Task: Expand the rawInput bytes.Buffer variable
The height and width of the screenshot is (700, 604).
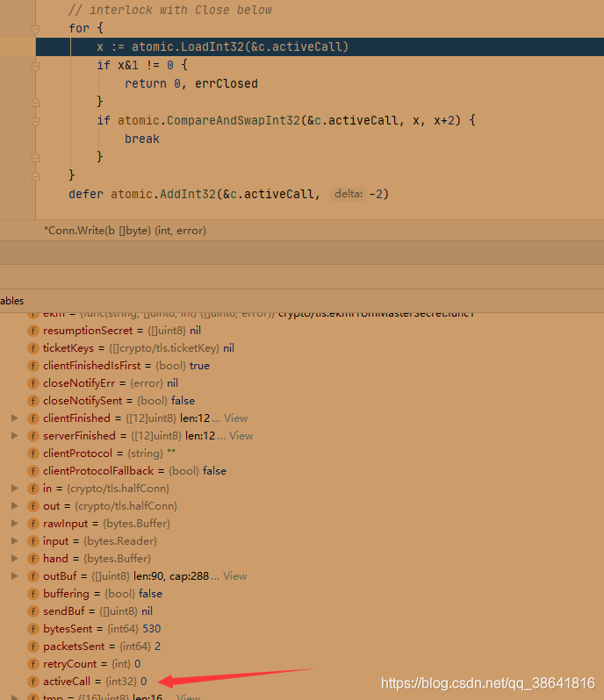Action: coord(15,523)
